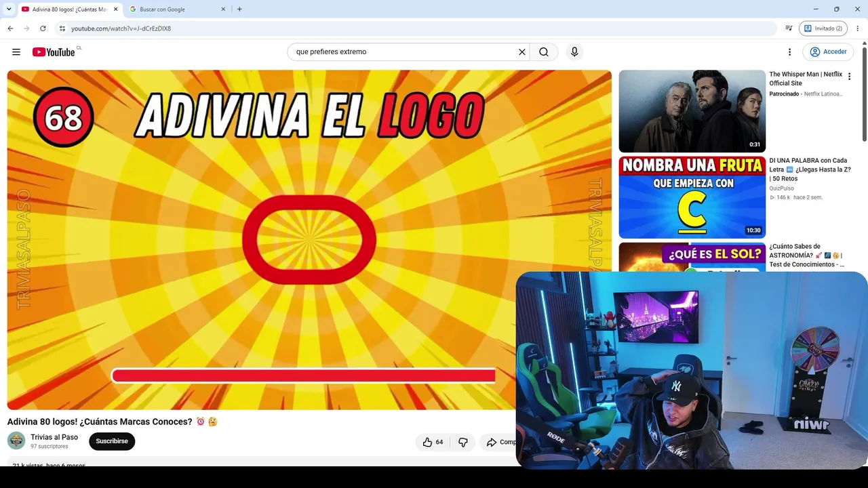Open more options for The Whisper Man ad

849,77
